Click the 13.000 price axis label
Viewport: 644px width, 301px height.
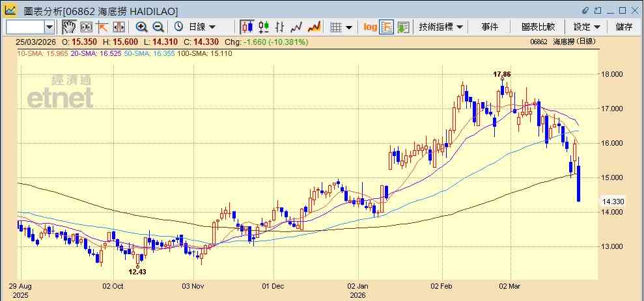(611, 246)
